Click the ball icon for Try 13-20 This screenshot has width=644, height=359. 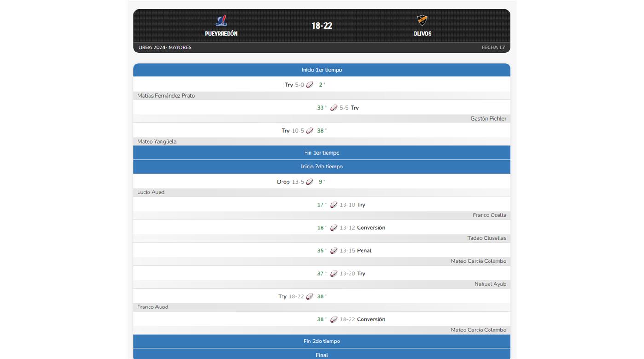(334, 273)
